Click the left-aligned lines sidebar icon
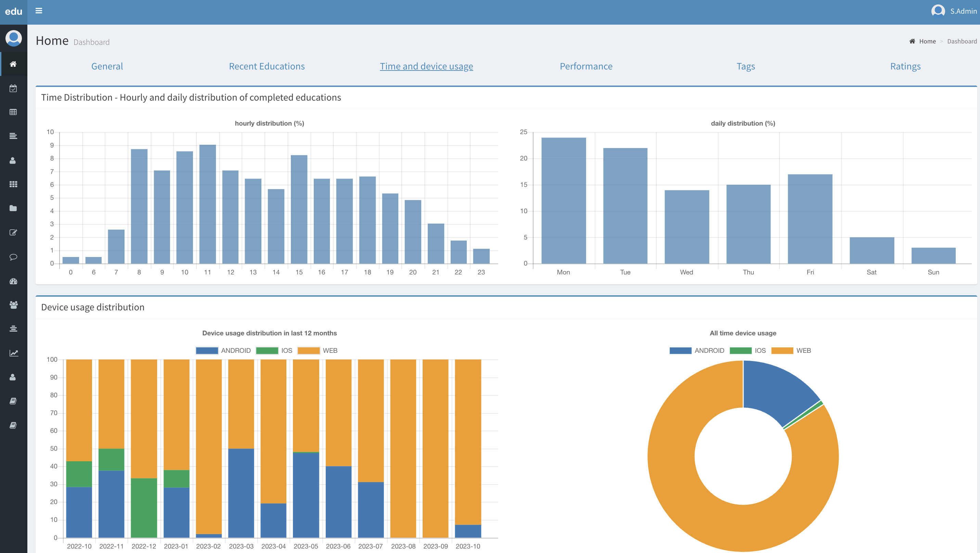 point(13,136)
